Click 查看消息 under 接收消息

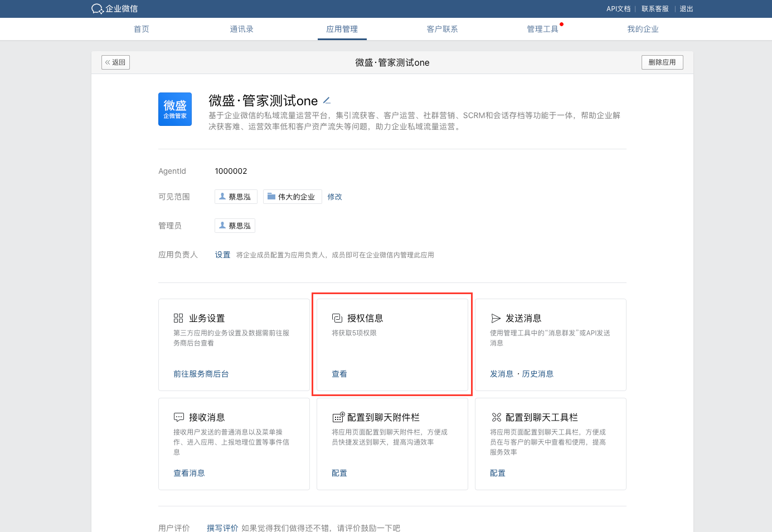189,473
